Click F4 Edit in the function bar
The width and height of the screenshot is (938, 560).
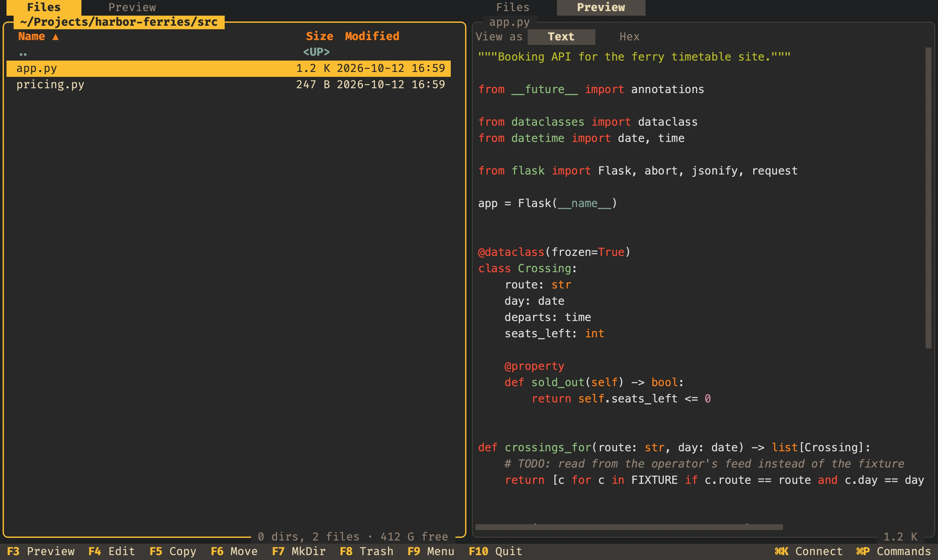point(112,551)
